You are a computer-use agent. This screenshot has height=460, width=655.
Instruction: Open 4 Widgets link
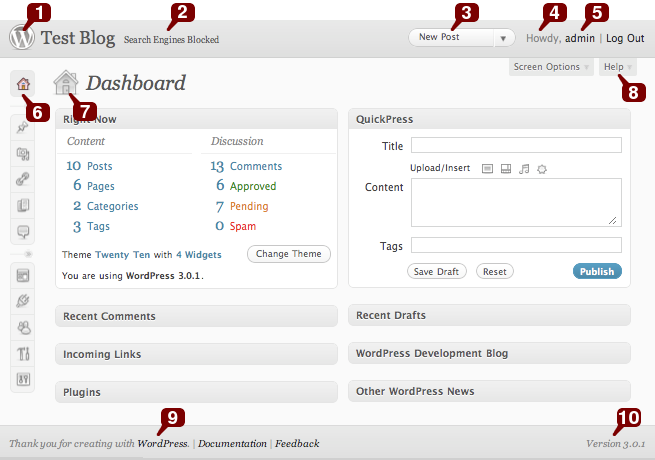199,254
